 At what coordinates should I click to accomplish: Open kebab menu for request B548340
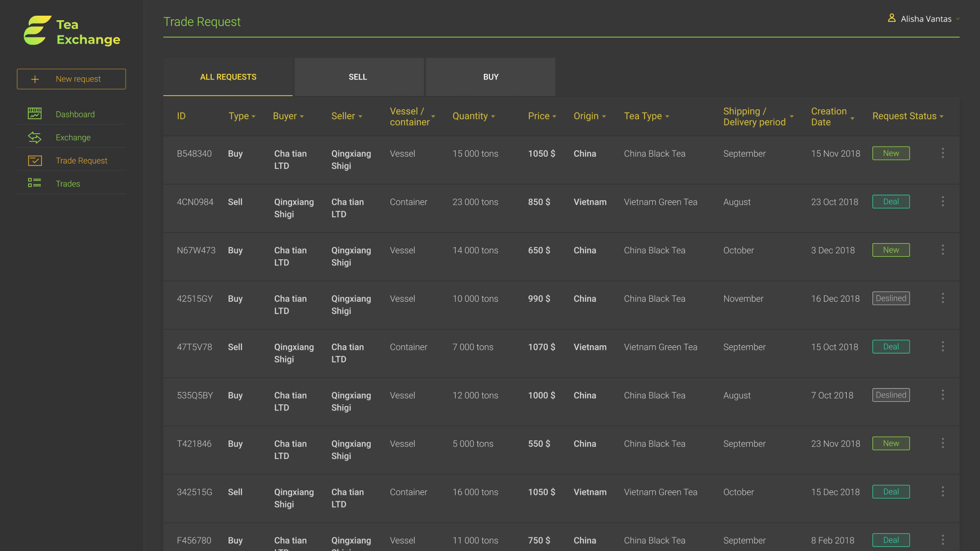[x=943, y=153]
